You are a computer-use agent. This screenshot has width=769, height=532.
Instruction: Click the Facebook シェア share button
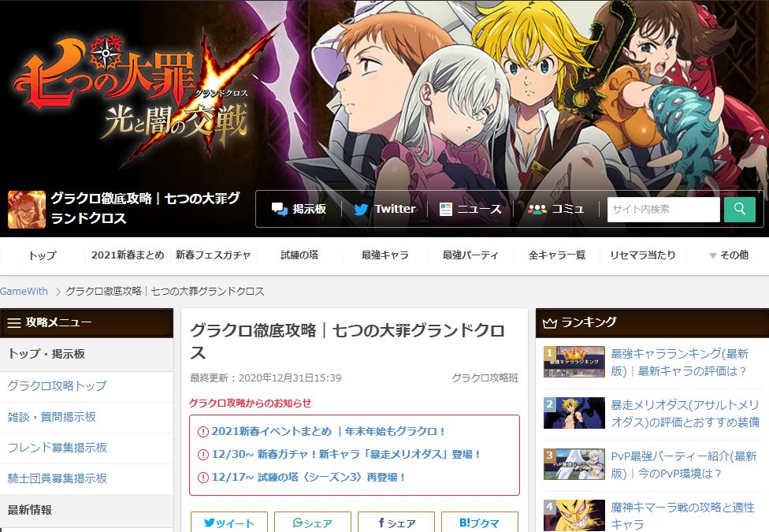click(396, 523)
